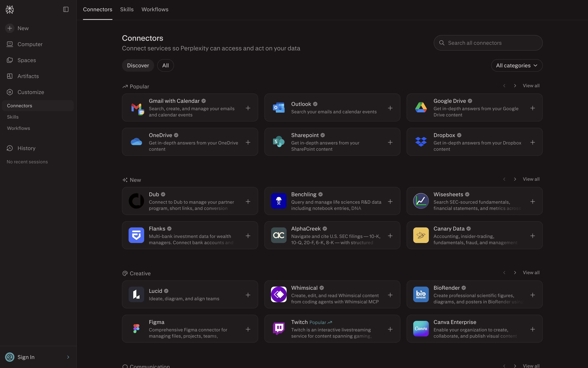Switch to the Skills top tab
Screen dimensions: 588x368
tap(127, 10)
